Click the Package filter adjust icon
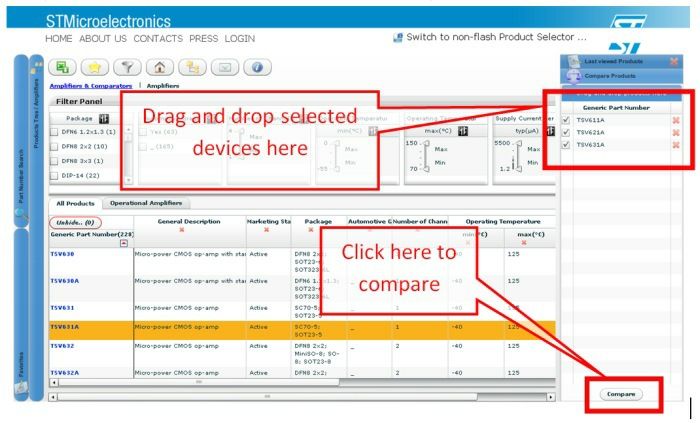Screen dimensions: 700x423 (104, 119)
